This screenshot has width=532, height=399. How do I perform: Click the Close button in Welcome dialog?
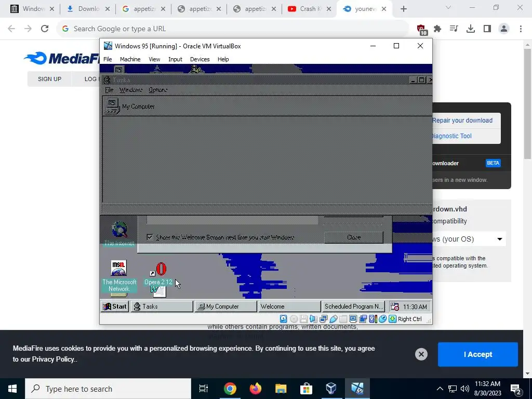point(354,237)
